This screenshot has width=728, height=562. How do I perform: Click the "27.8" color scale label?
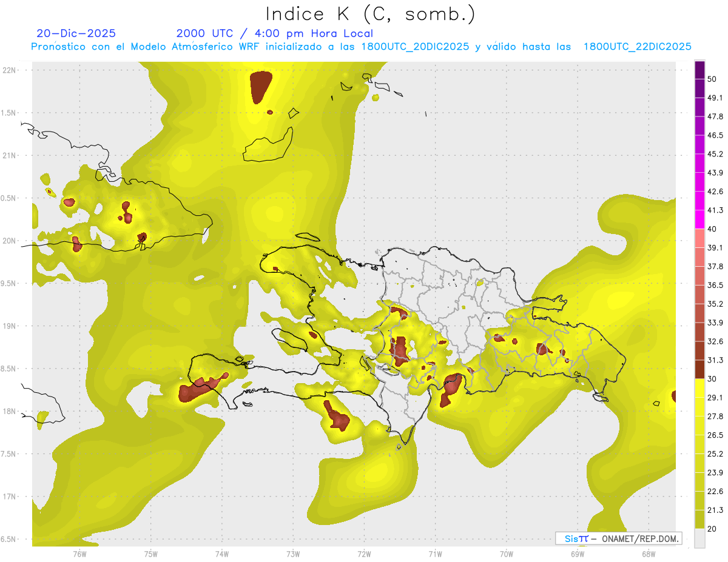tap(715, 416)
